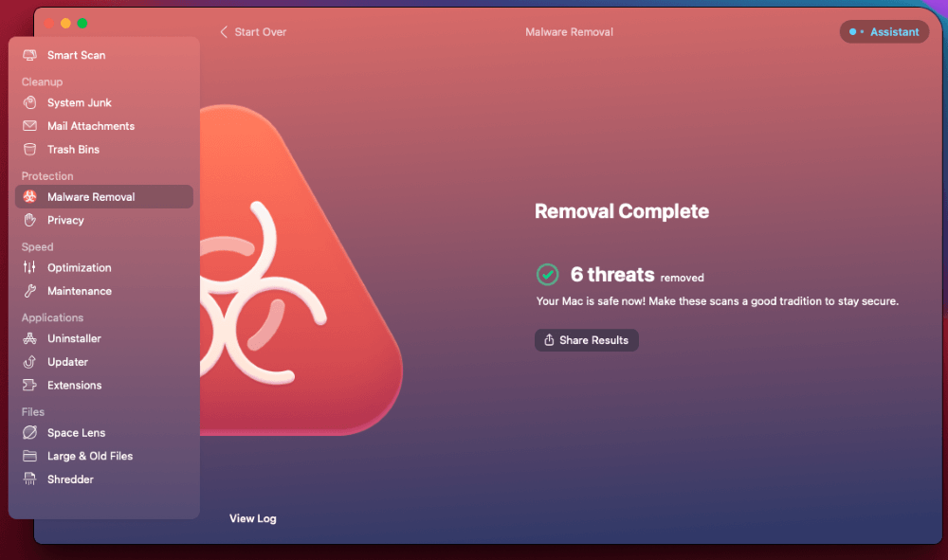This screenshot has width=948, height=560.
Task: Click the yellow minimize window button
Action: (x=66, y=24)
